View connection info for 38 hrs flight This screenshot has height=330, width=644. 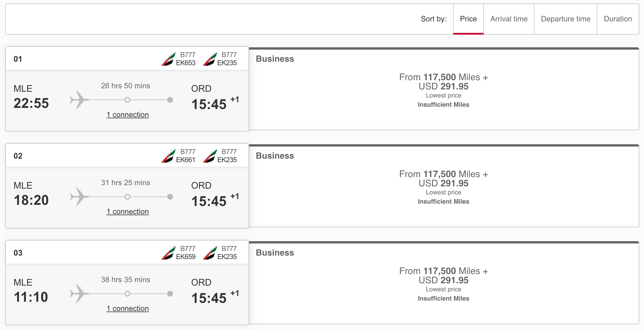[x=127, y=309]
